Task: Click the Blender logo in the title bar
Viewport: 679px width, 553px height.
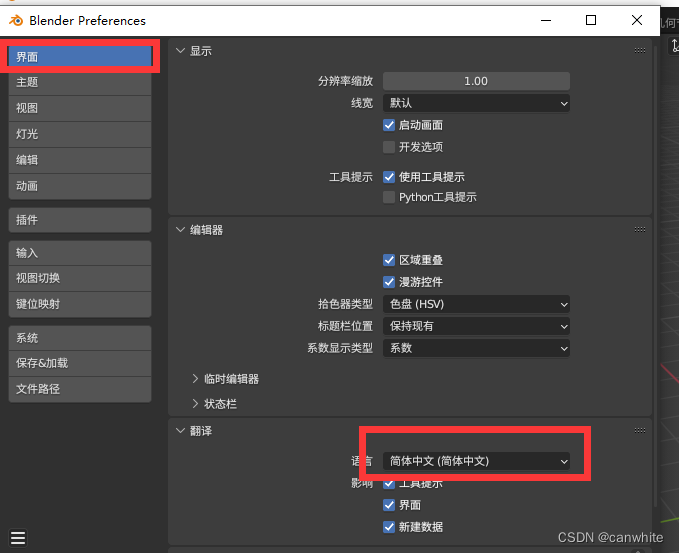Action: click(16, 20)
